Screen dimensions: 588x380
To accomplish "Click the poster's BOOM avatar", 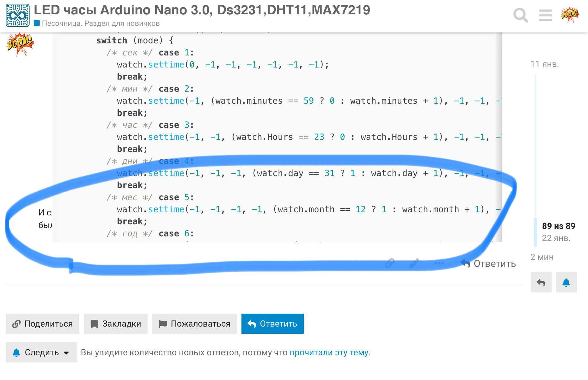I will coord(20,43).
